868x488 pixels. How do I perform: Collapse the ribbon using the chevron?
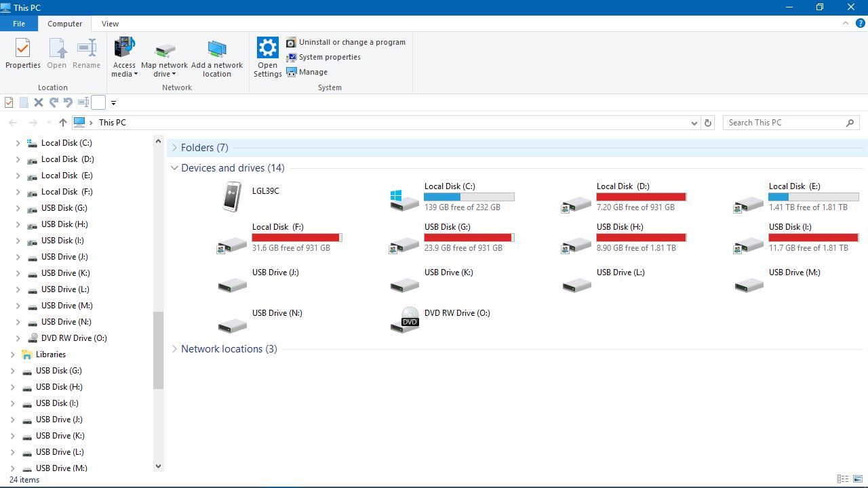click(x=846, y=24)
